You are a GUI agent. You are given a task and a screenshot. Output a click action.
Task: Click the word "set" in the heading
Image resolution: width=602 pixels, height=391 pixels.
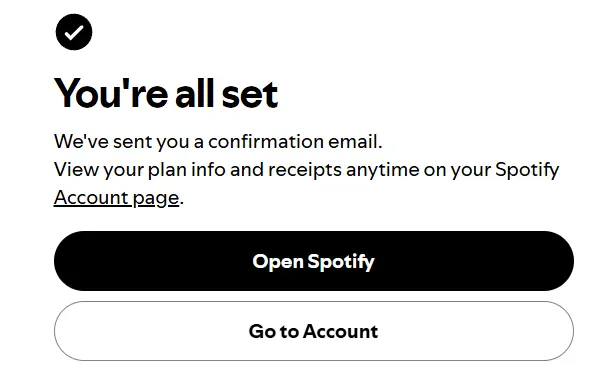[250, 94]
